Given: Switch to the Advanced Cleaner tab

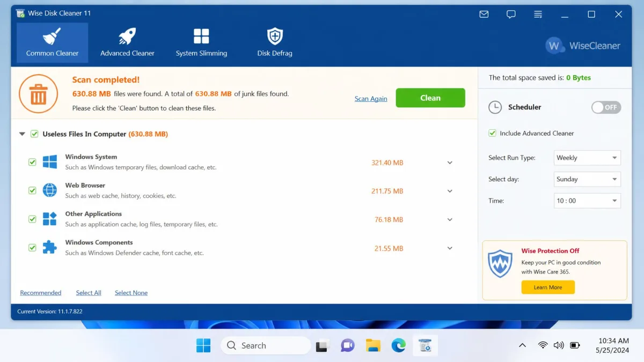Looking at the screenshot, I should point(127,43).
